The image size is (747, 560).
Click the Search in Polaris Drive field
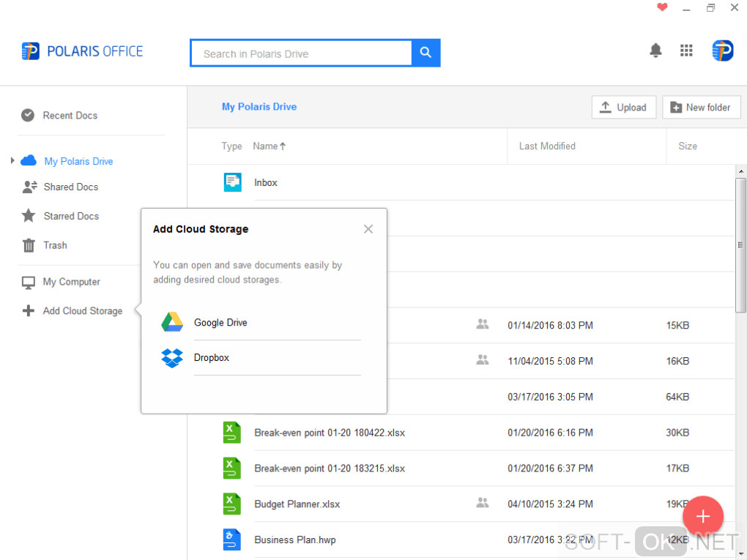[x=300, y=53]
